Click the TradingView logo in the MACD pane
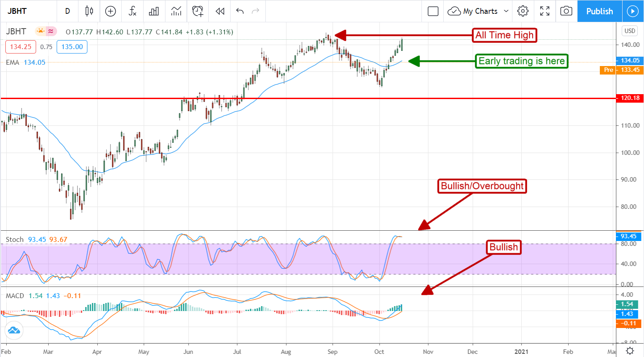Image resolution: width=644 pixels, height=357 pixels. coord(13,331)
